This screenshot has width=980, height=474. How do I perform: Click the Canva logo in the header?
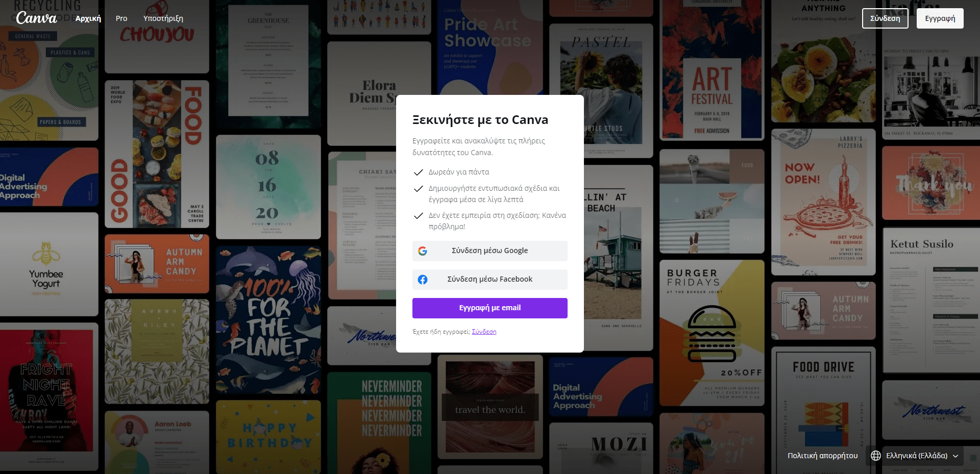pyautogui.click(x=36, y=18)
